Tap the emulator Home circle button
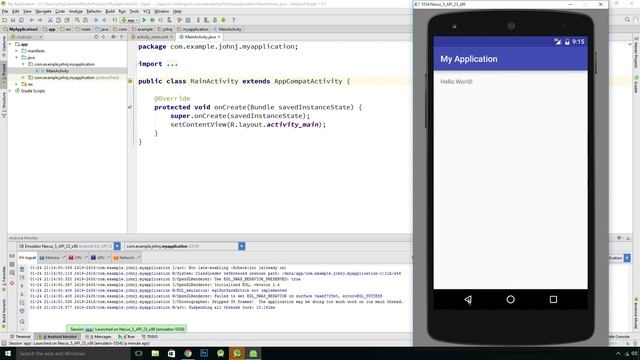 (x=510, y=299)
